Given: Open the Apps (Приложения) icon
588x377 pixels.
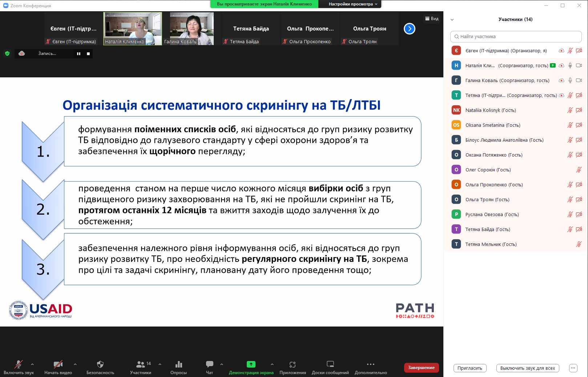Looking at the screenshot, I should [x=293, y=364].
